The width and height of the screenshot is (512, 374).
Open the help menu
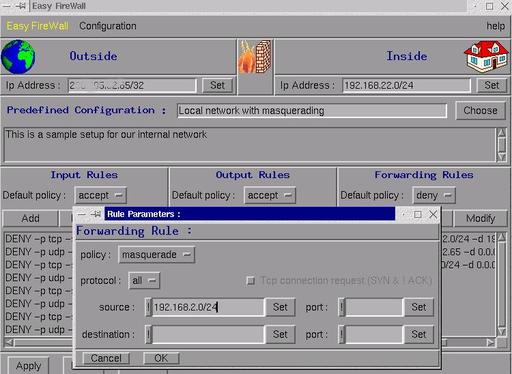(496, 26)
